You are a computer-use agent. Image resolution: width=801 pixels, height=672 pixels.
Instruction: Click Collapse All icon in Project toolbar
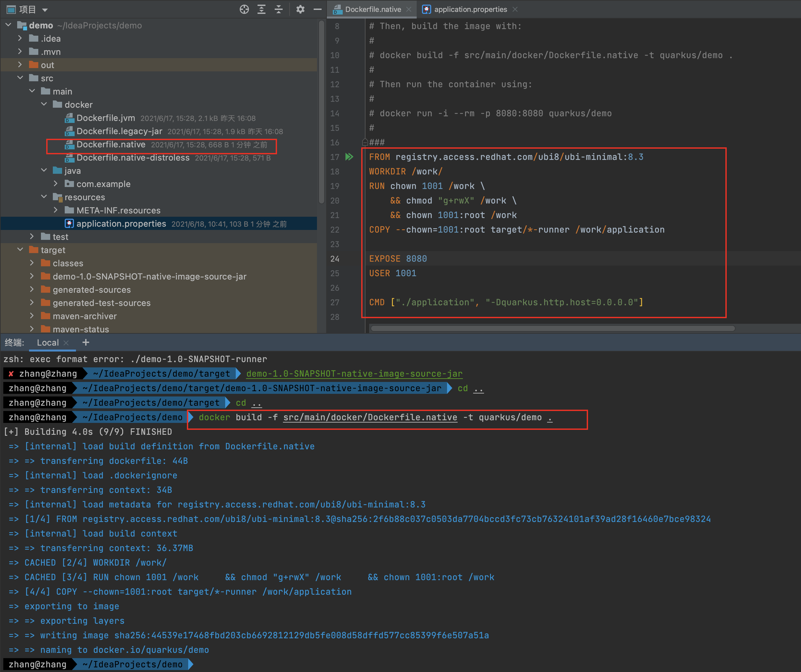(x=279, y=9)
